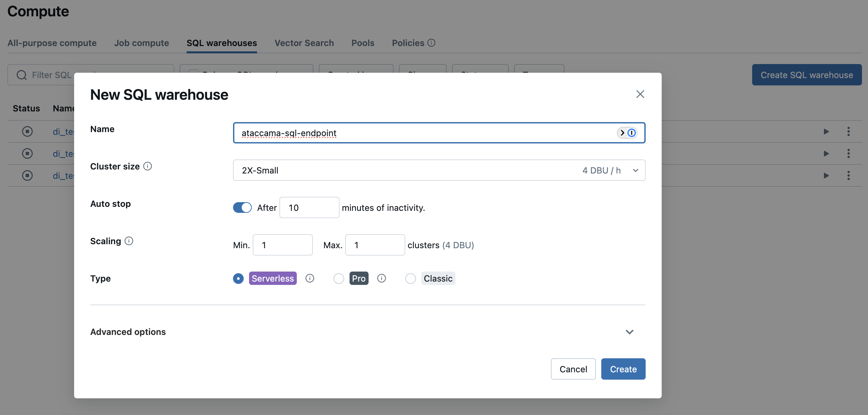The height and width of the screenshot is (415, 868).
Task: Start the first warehouse using its play icon
Action: tap(826, 131)
